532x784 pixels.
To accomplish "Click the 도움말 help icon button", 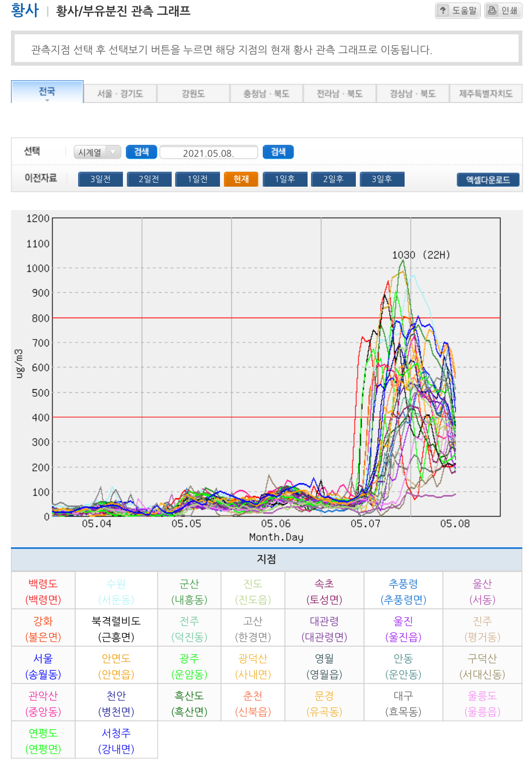I will click(457, 10).
